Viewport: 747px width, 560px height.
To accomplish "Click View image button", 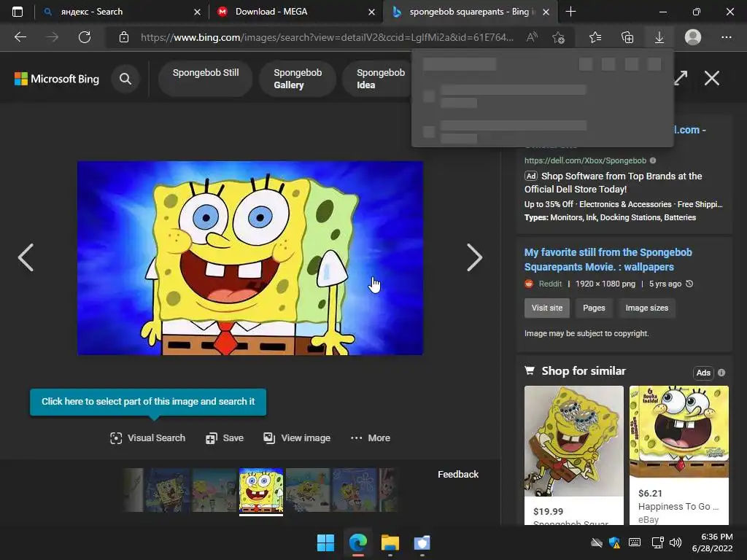I will coord(297,438).
